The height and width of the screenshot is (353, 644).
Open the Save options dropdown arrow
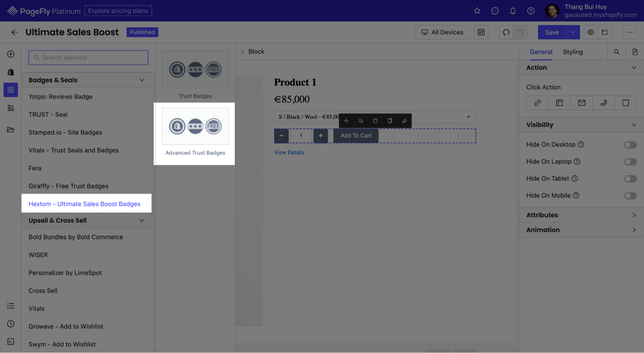point(572,32)
